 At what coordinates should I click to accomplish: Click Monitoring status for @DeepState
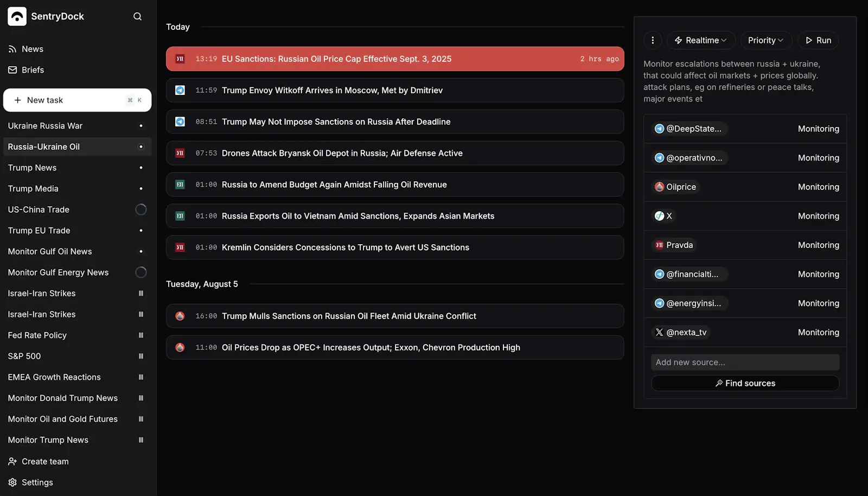coord(818,129)
